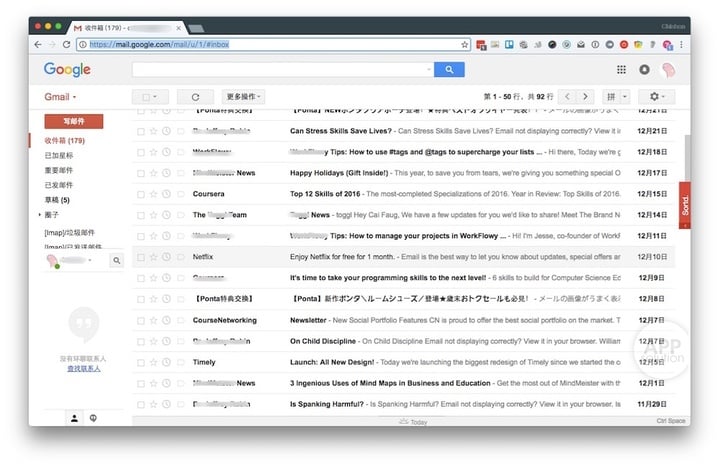
Task: Open the 重要邮件 folder
Action: pos(59,170)
